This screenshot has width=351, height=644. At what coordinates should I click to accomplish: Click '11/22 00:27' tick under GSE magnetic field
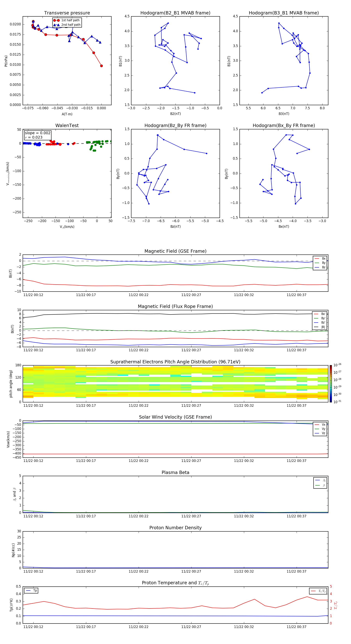click(191, 295)
